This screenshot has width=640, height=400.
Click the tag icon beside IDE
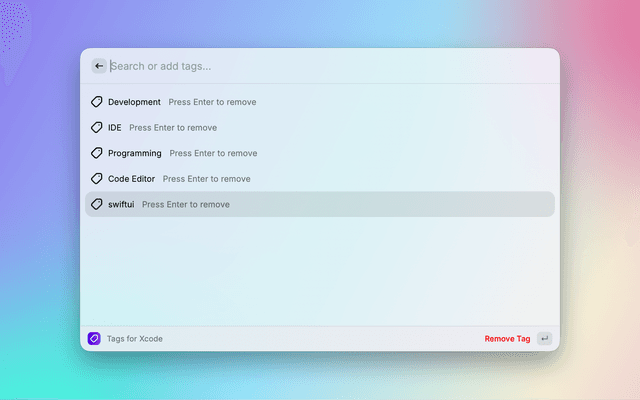point(97,128)
